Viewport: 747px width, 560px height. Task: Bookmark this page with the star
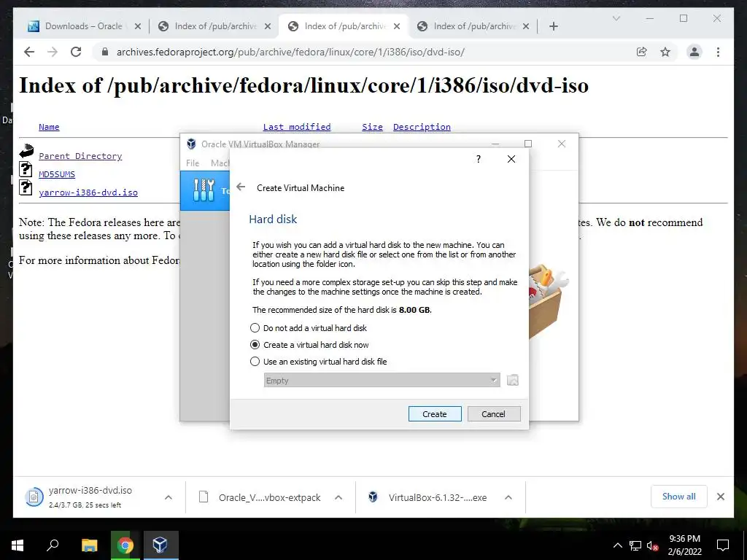(665, 52)
